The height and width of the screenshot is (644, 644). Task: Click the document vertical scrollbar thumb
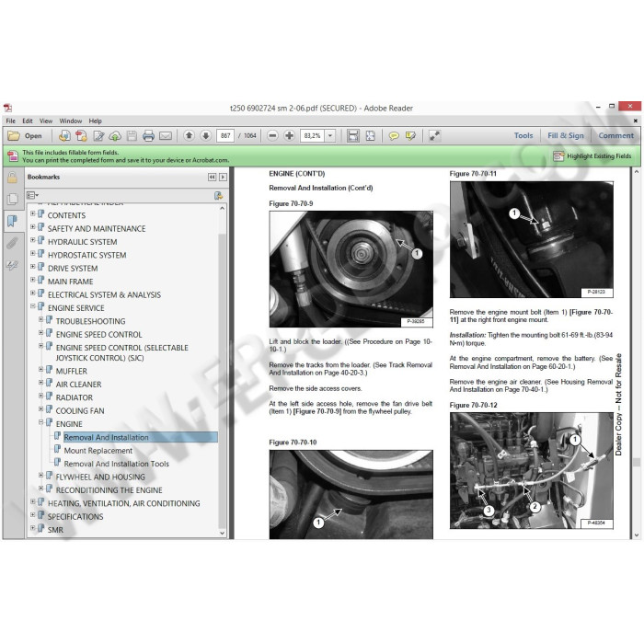click(x=637, y=463)
